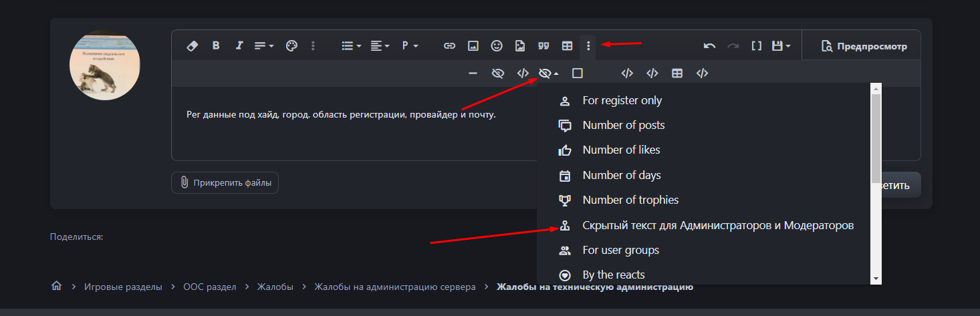Toggle bold formatting

point(216,46)
